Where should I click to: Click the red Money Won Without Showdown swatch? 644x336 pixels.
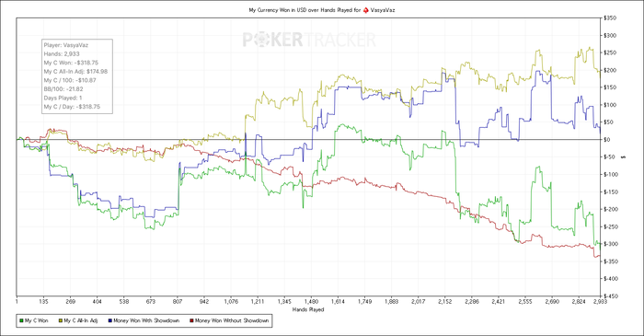191,320
